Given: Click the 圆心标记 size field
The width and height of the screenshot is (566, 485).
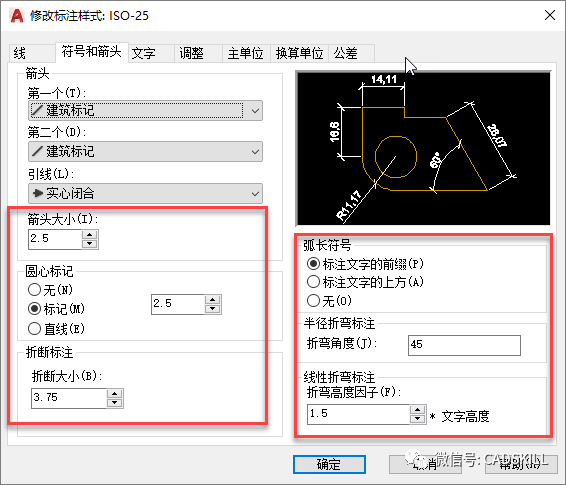Looking at the screenshot, I should point(178,304).
